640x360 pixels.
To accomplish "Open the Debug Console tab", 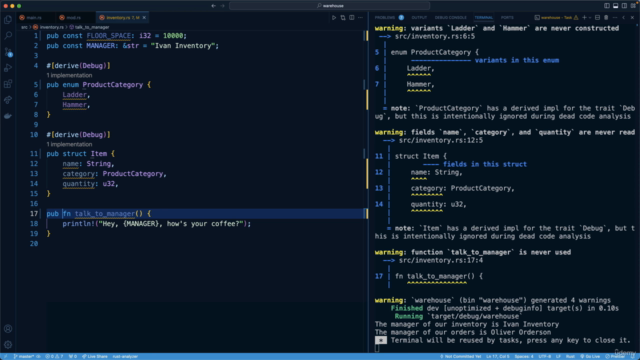I will (450, 18).
